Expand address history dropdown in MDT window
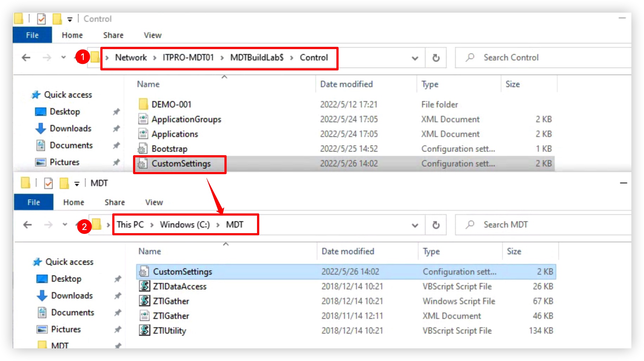This screenshot has height=361, width=644. pos(415,225)
